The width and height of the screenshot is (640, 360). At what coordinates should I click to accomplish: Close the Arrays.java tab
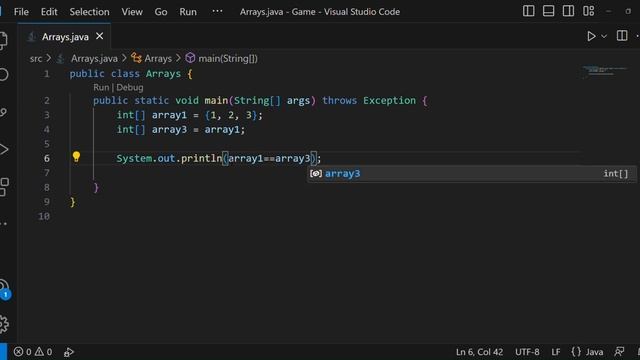click(x=100, y=36)
